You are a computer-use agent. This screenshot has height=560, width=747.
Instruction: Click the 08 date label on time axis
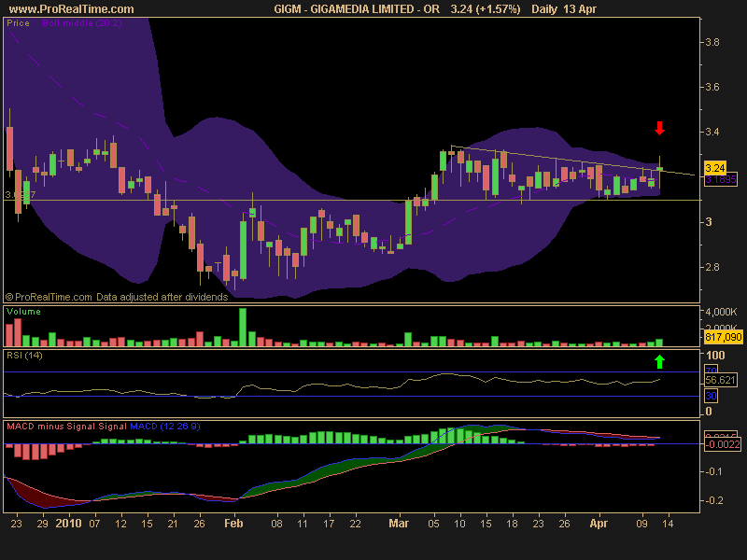click(276, 524)
